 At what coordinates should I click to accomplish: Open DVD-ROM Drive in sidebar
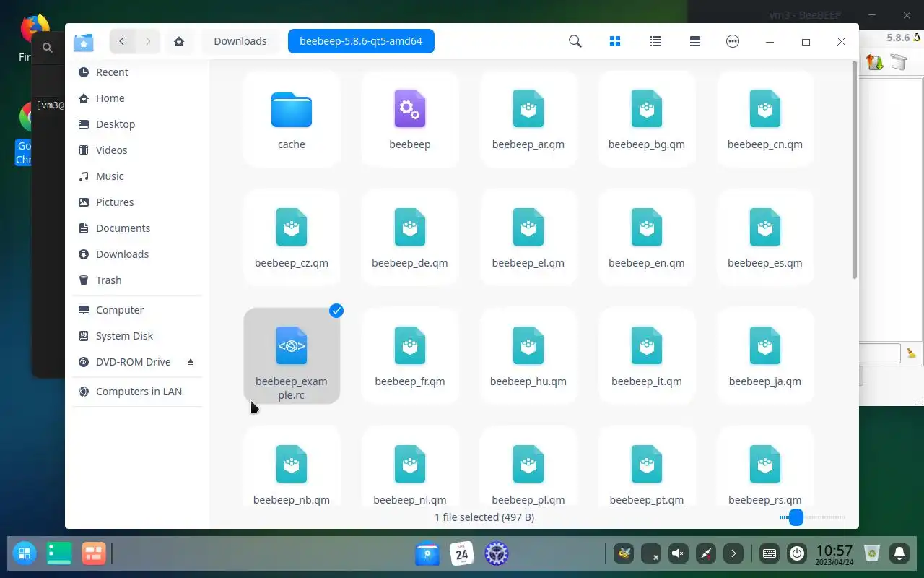click(137, 362)
